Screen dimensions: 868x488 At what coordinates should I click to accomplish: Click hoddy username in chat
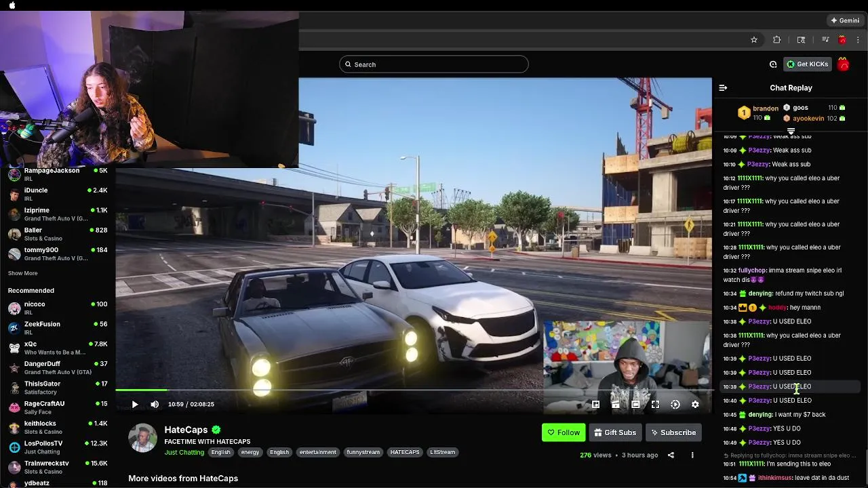[x=776, y=308]
